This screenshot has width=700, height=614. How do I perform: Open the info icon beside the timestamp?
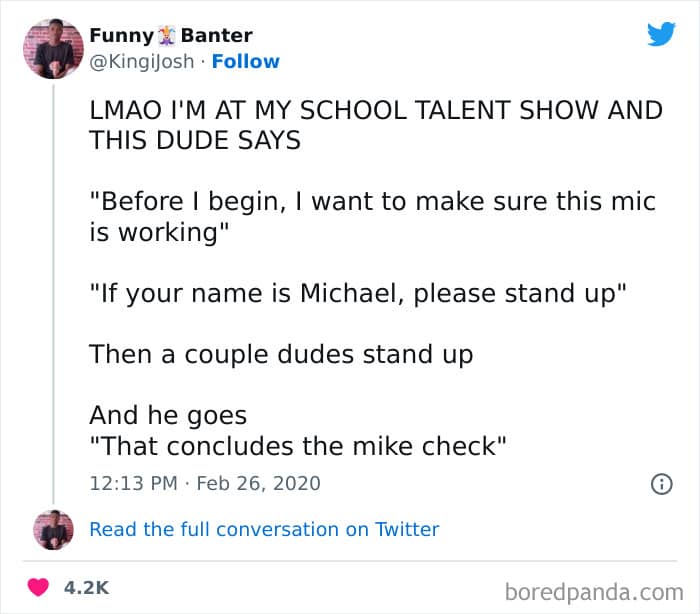(x=662, y=484)
